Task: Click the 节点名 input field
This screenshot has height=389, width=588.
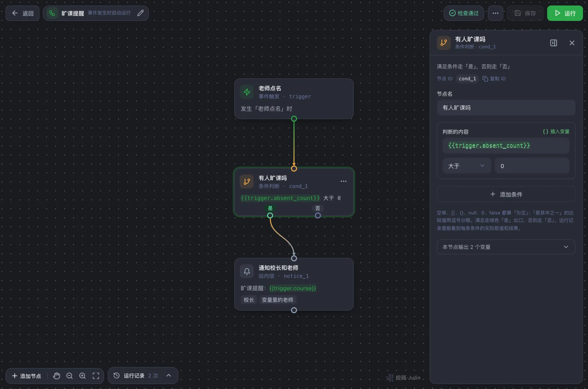Action: [x=506, y=108]
